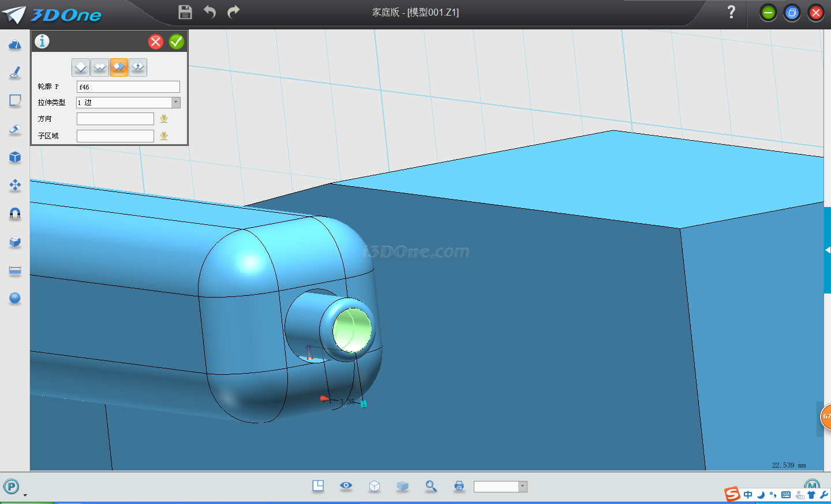The image size is (831, 504).
Task: Click the blue sphere material icon
Action: coord(15,298)
